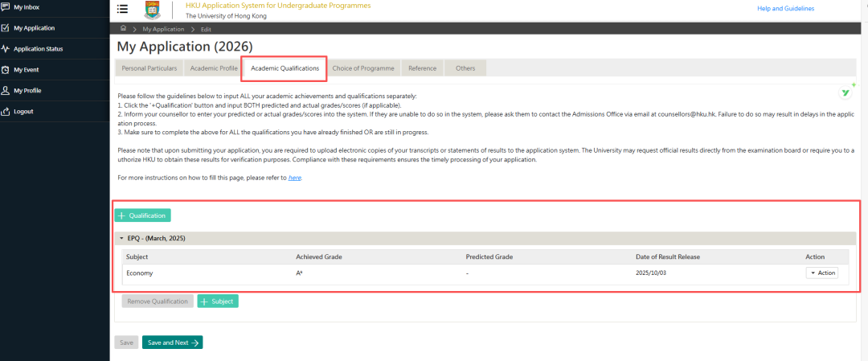This screenshot has height=361, width=868.
Task: Click the green assistant icon at right
Action: click(x=846, y=92)
